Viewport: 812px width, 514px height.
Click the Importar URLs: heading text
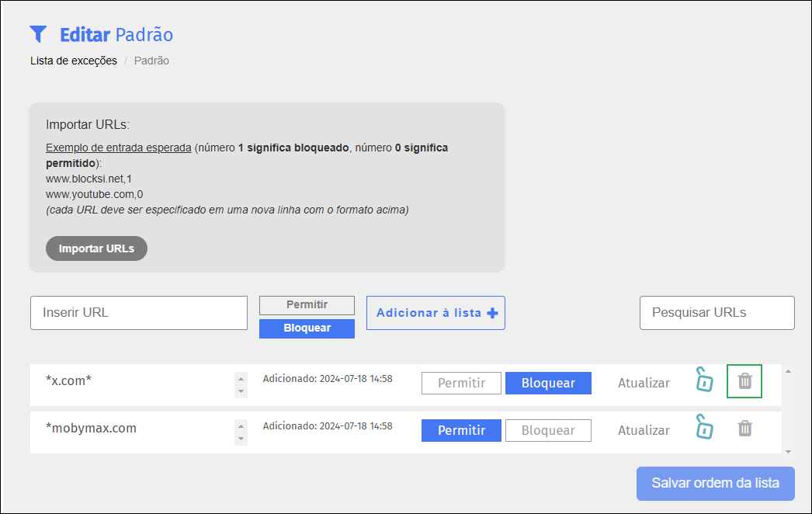pos(88,125)
